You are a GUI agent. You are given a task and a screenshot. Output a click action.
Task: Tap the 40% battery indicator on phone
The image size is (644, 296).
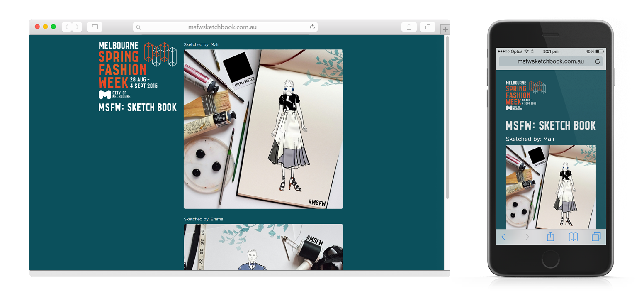594,51
